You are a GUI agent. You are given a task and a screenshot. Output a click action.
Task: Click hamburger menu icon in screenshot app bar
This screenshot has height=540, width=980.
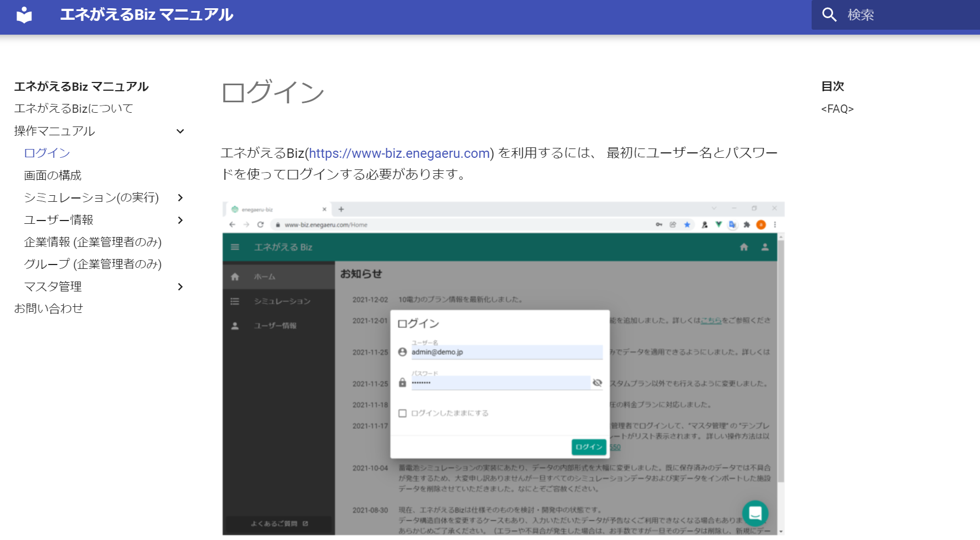click(x=235, y=247)
